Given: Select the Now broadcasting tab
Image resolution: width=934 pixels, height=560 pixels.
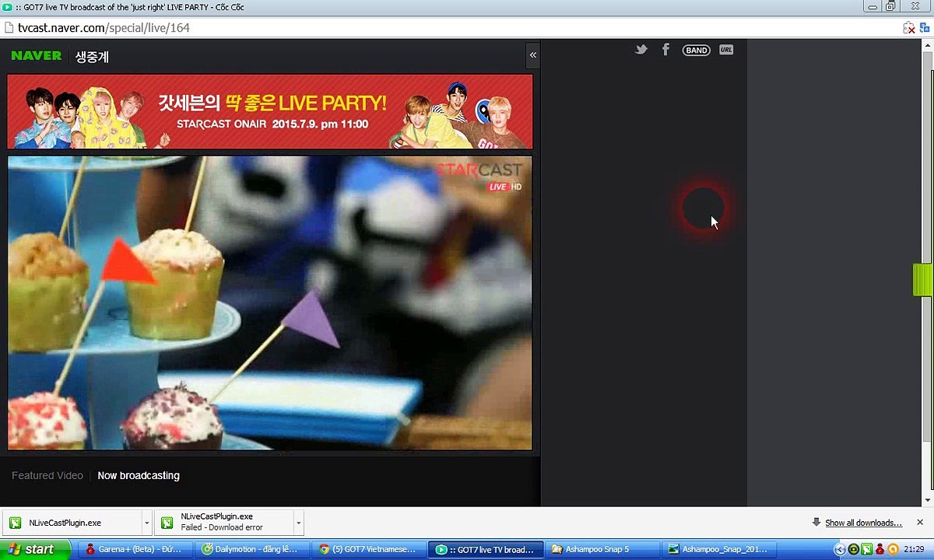Looking at the screenshot, I should (x=139, y=475).
